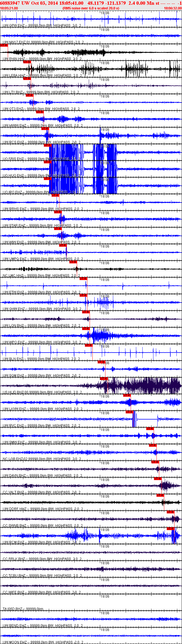Click the arrival pick marker for station RCS
This screenshot has height=644, width=182.
tap(45, 128)
